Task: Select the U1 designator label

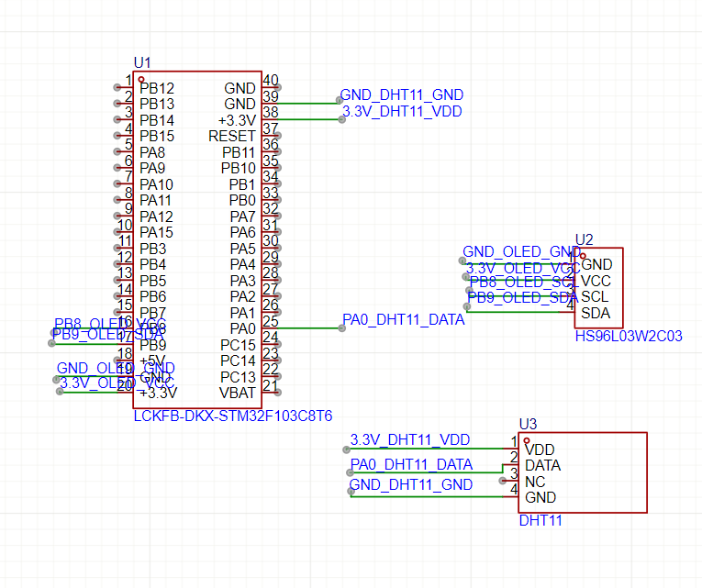Action: 142,62
